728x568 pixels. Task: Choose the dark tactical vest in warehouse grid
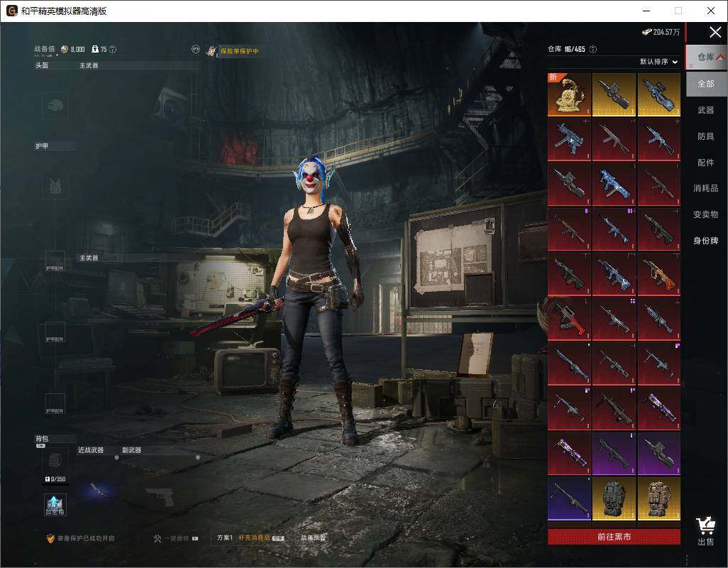(614, 499)
